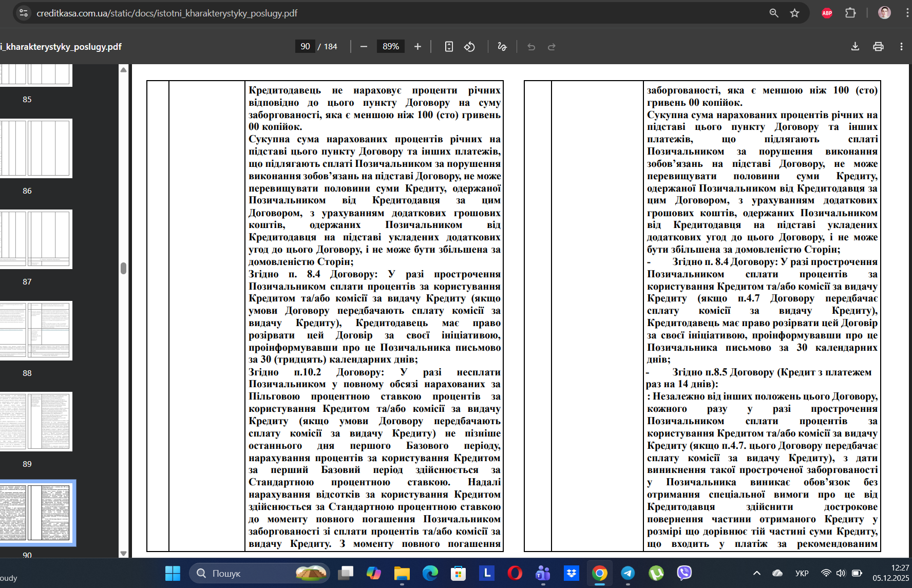Open PDF viewer more actions menu
Screen dimensions: 912x588
click(901, 47)
